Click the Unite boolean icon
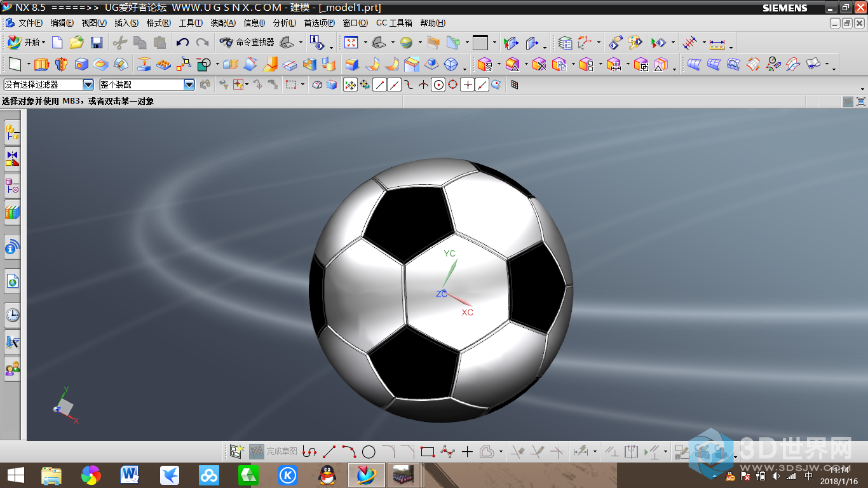This screenshot has width=868, height=488. click(203, 64)
